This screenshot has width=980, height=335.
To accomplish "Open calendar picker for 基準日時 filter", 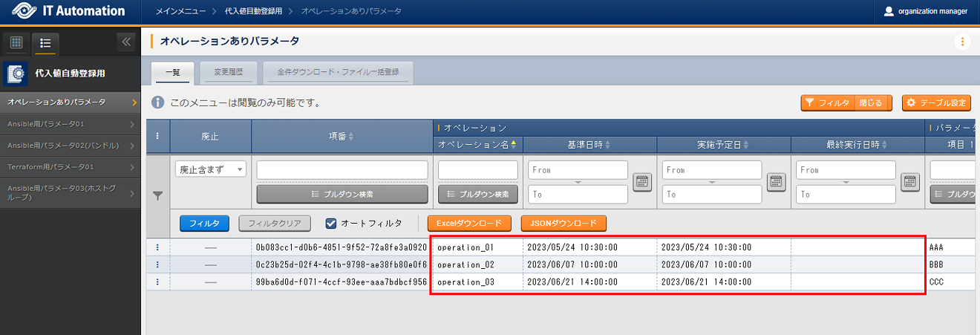I will click(x=642, y=181).
